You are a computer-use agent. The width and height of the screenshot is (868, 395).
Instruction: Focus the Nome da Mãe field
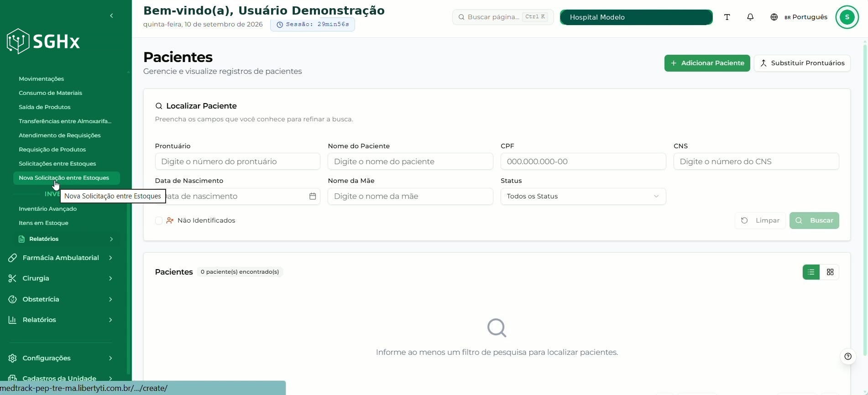point(410,196)
